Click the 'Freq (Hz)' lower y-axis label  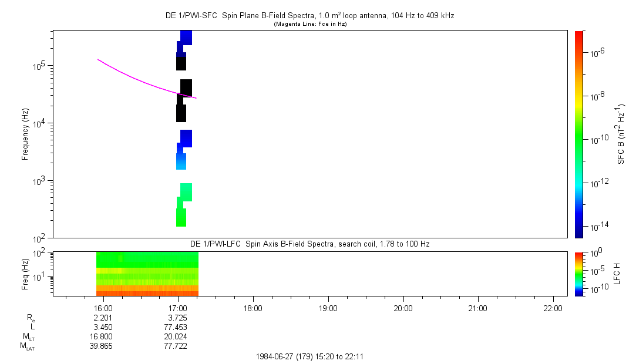(25, 274)
